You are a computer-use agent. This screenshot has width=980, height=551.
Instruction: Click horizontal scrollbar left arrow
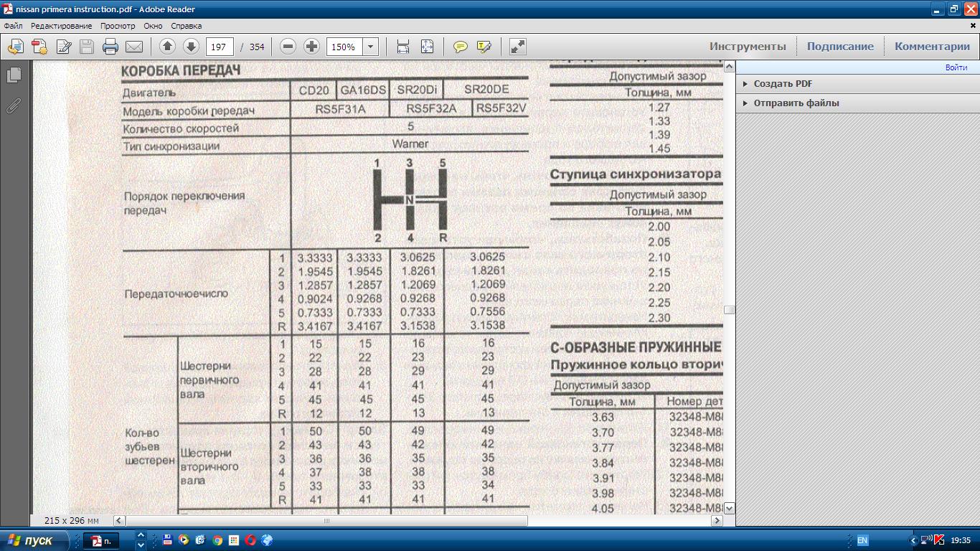[119, 521]
